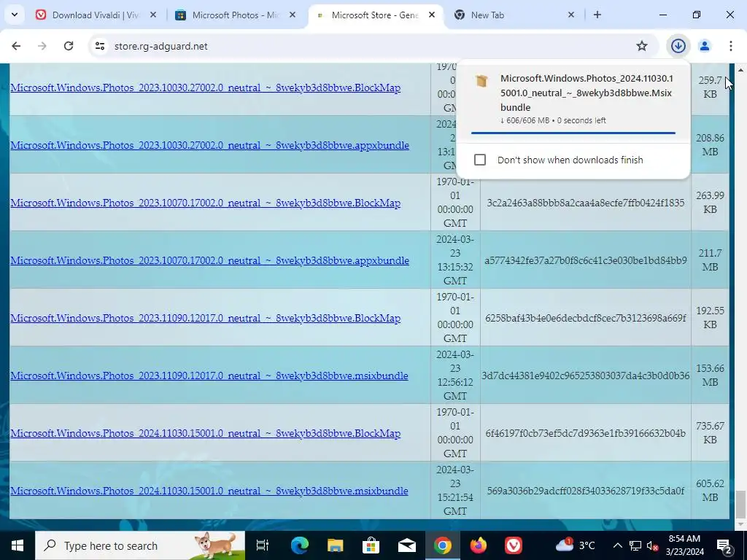This screenshot has width=747, height=560.
Task: Click the browser Forward arrow
Action: click(42, 46)
